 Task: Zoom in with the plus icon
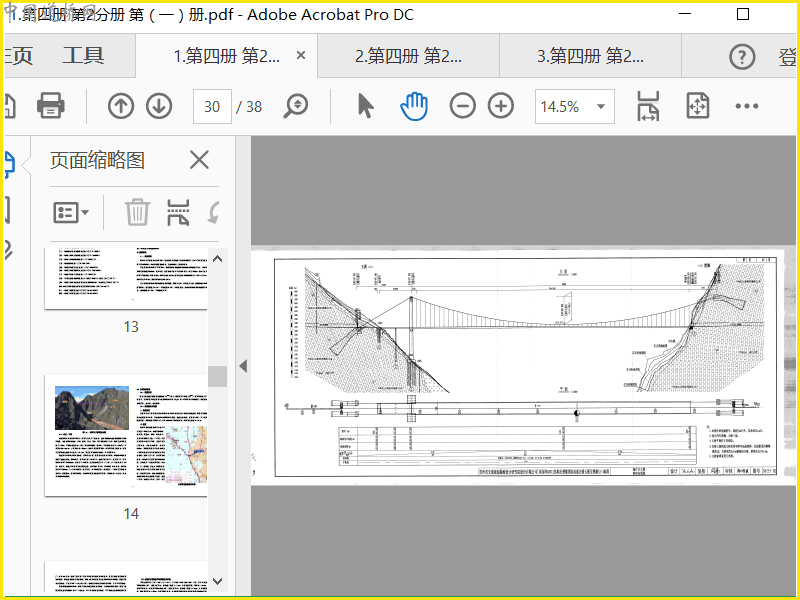[x=500, y=106]
